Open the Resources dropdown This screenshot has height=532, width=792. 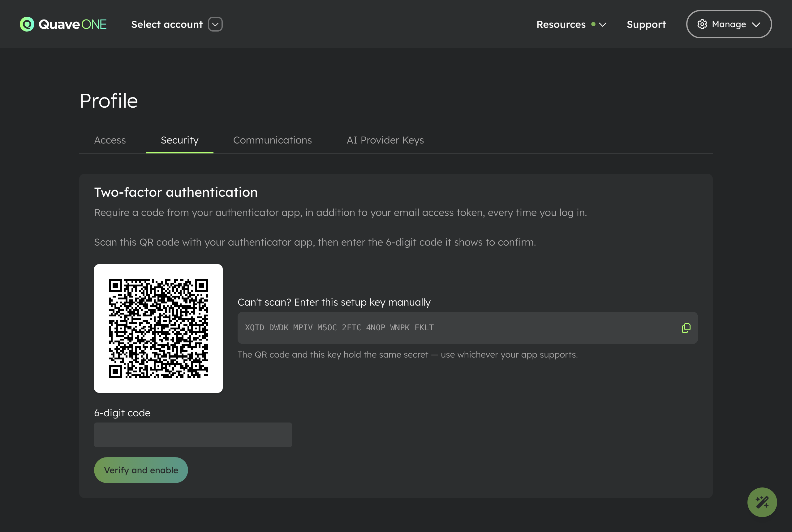click(571, 24)
